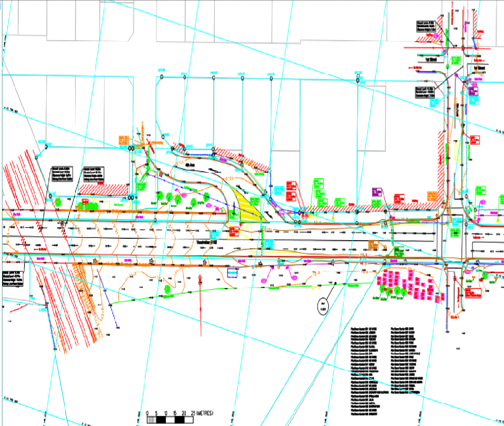The height and width of the screenshot is (426, 504).
Task: Select the purple label box north of road
Action: click(x=377, y=192)
